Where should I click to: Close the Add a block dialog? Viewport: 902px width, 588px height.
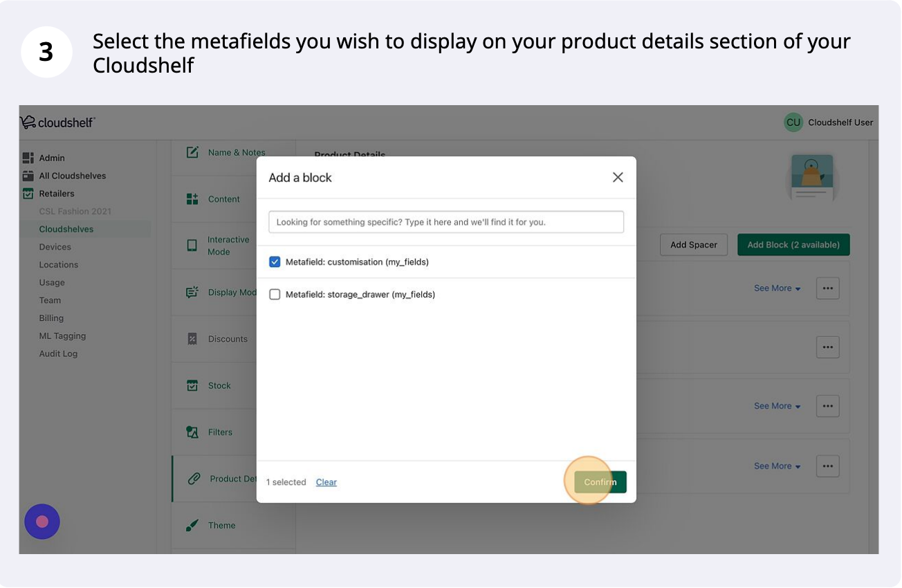(618, 177)
